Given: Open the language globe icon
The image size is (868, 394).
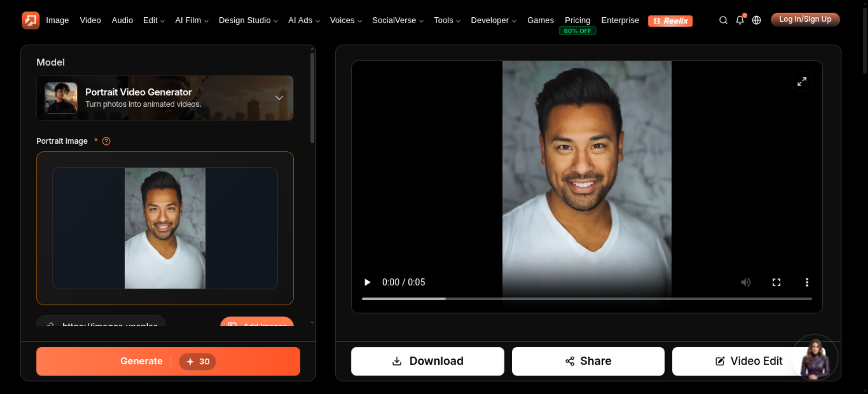Looking at the screenshot, I should tap(756, 20).
